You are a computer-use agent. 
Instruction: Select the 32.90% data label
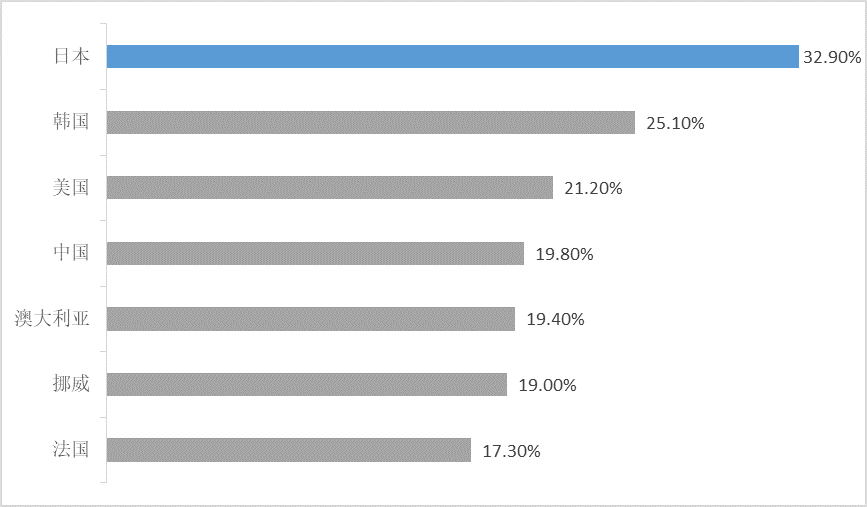pos(831,58)
